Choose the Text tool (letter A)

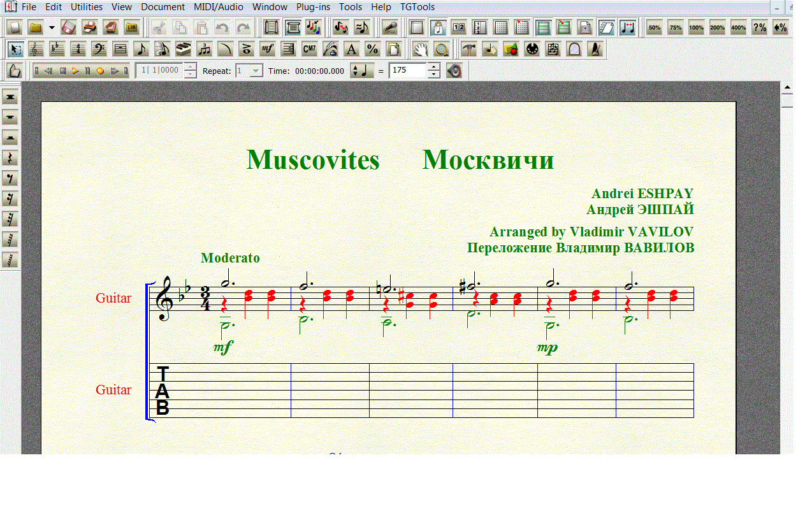[351, 49]
